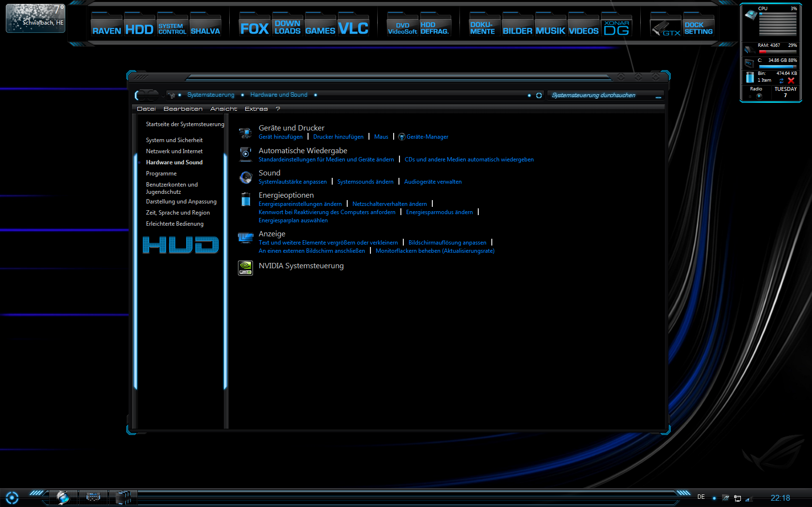This screenshot has height=507, width=812.
Task: Open the BILDER dock folder
Action: tap(517, 25)
